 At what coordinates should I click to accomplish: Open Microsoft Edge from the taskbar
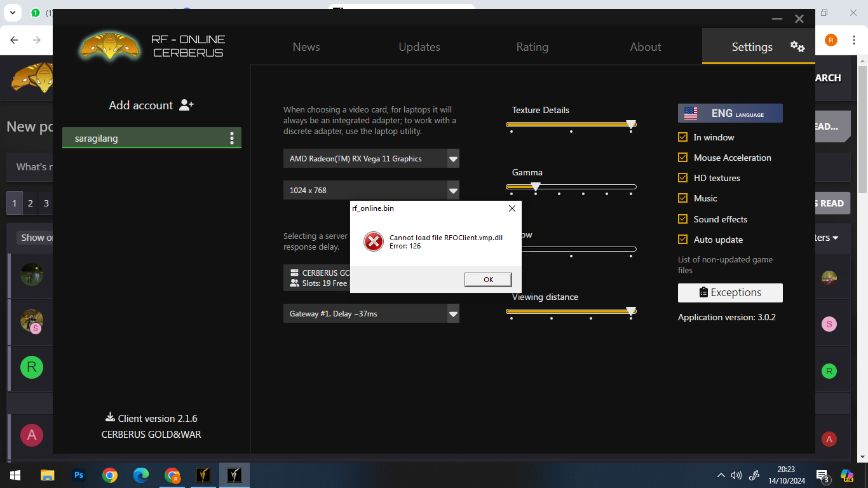[x=141, y=475]
